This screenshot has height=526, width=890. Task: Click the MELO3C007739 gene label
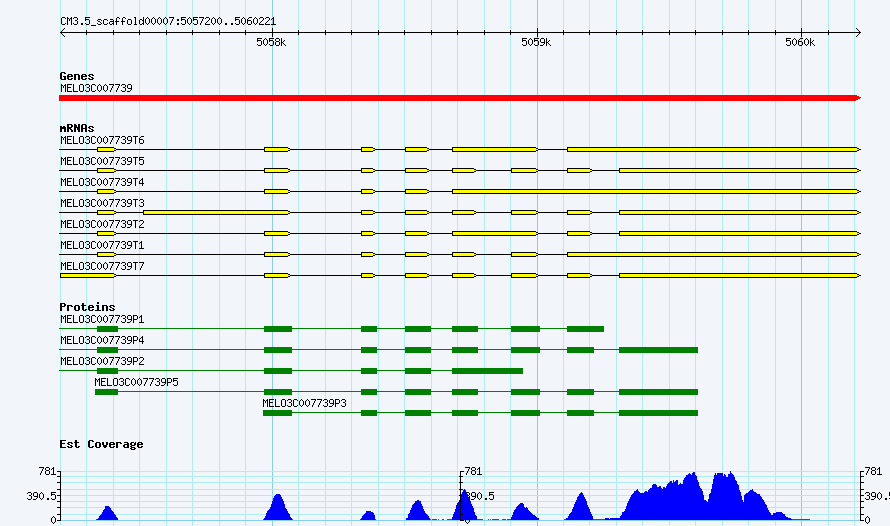[96, 88]
